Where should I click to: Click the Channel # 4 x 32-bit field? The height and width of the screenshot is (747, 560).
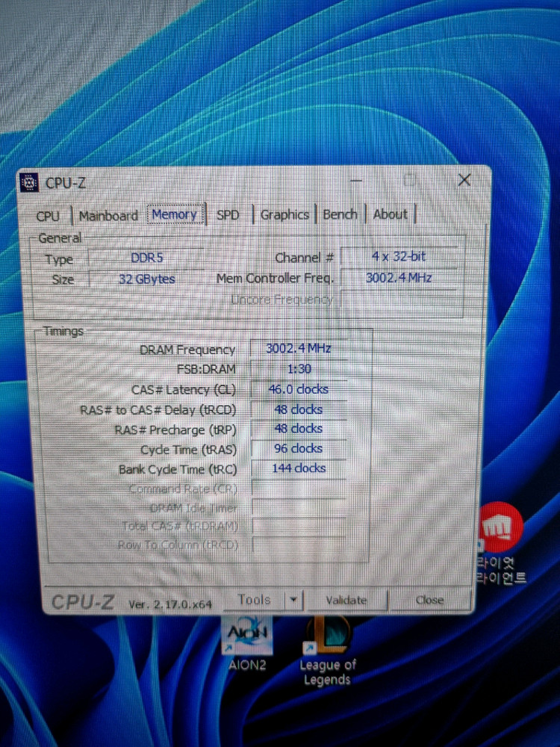(399, 256)
